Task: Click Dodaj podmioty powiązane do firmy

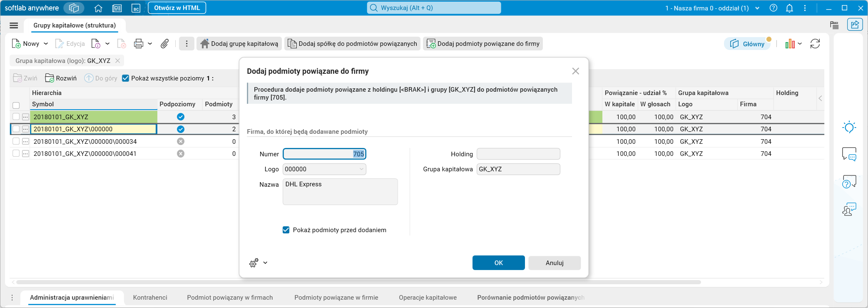Action: 483,44
